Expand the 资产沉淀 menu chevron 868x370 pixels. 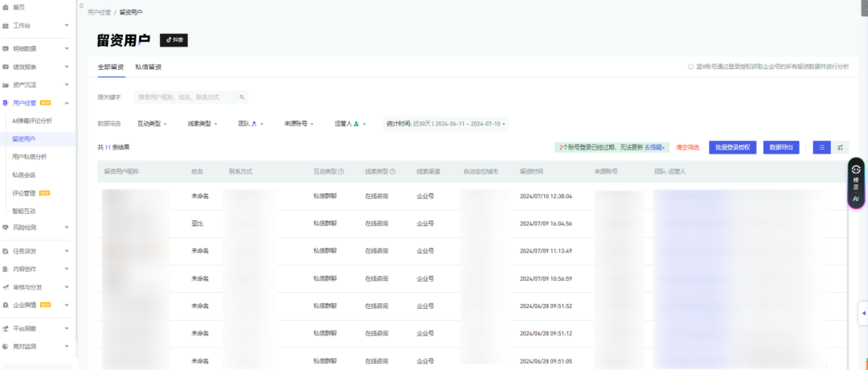tap(67, 84)
